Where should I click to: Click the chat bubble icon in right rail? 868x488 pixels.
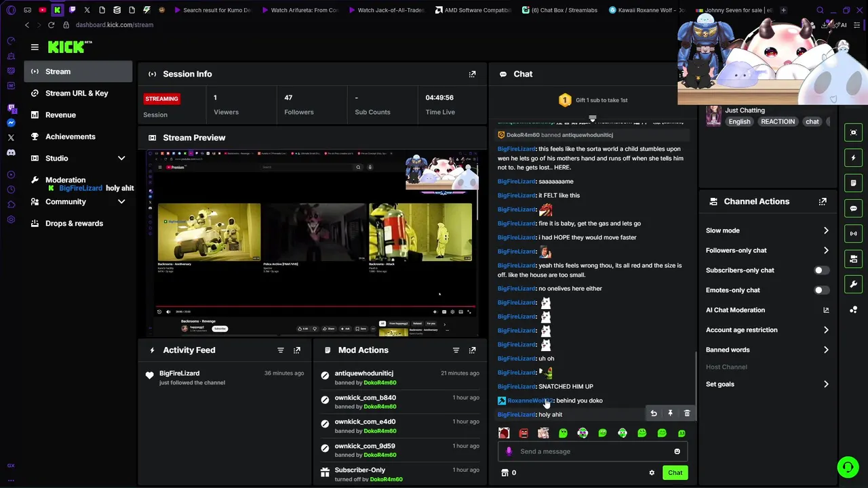click(x=854, y=208)
